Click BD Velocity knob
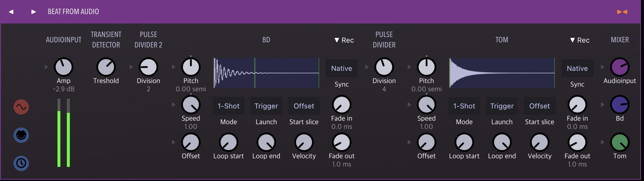Image resolution: width=644 pixels, height=181 pixels. (x=304, y=142)
